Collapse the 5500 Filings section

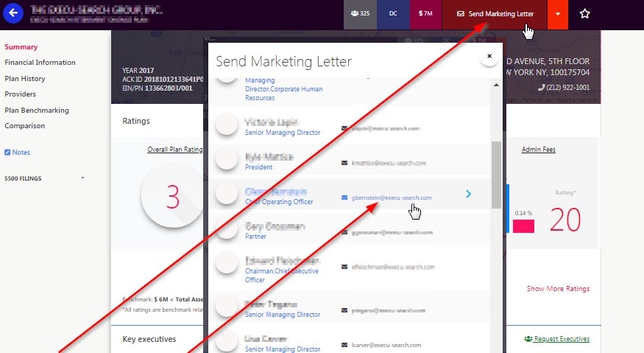click(82, 178)
